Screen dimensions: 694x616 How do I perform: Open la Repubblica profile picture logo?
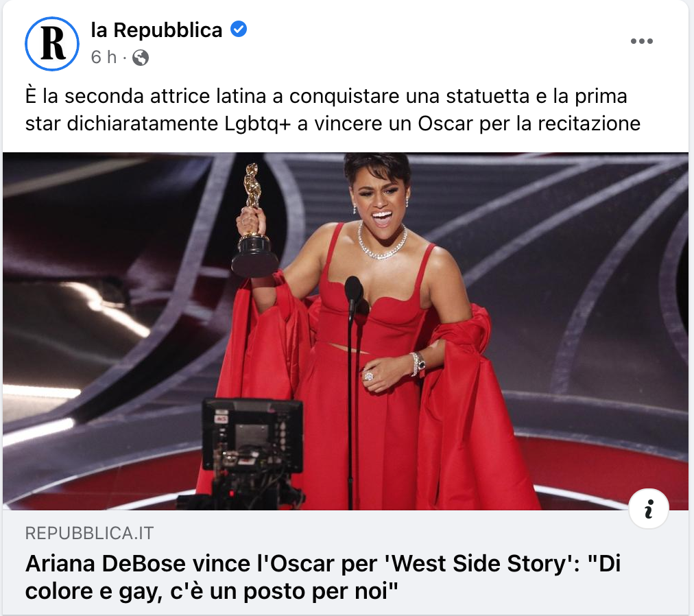52,43
